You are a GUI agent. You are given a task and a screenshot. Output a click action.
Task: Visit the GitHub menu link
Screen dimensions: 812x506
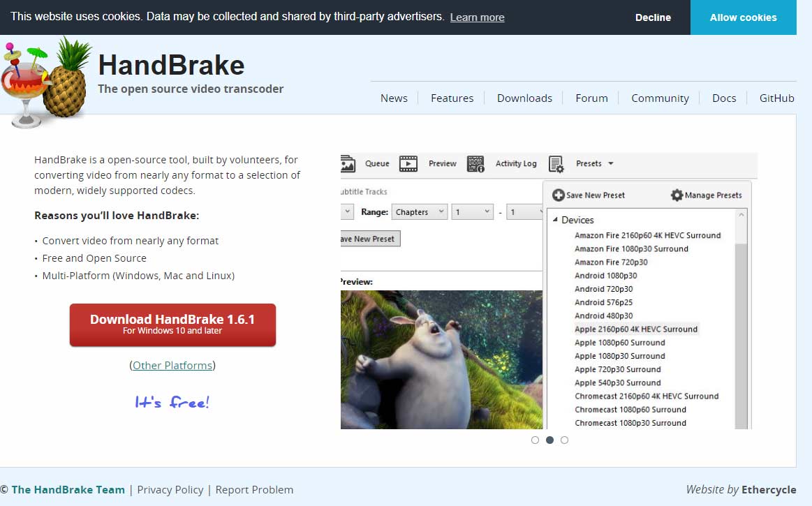click(776, 98)
